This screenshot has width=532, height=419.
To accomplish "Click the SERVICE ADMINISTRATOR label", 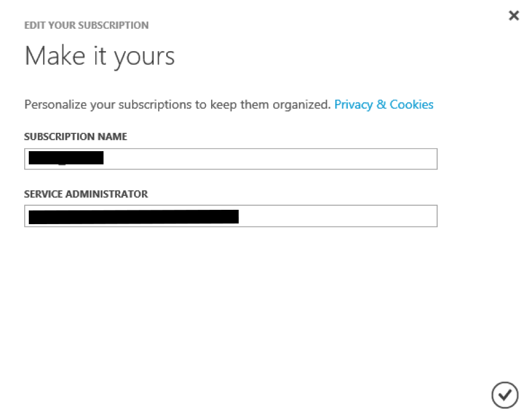I will click(x=86, y=194).
